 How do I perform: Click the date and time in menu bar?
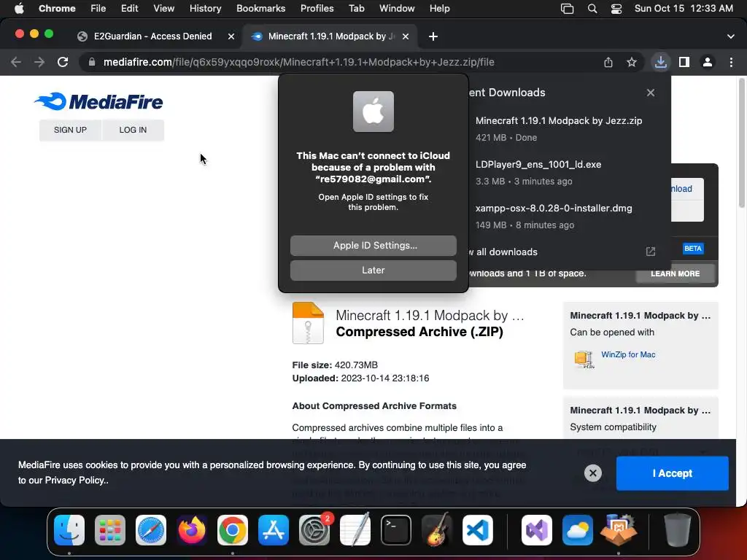[684, 9]
